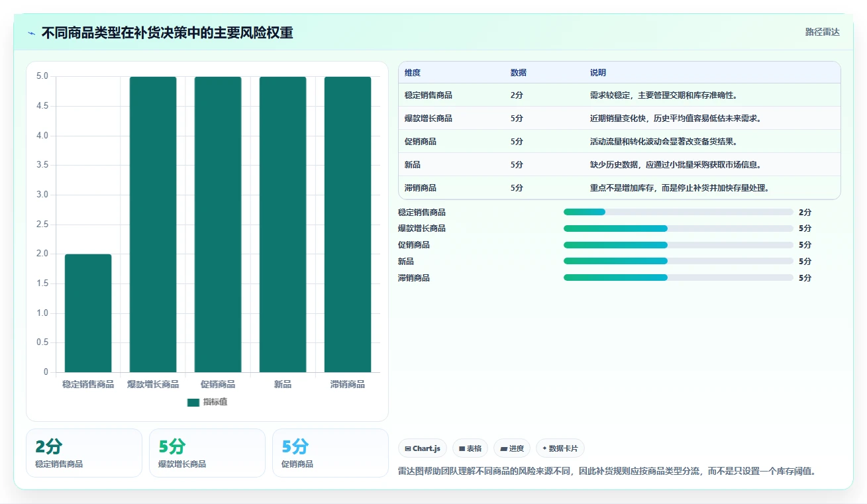Click the 促销商品 progress bar
The width and height of the screenshot is (867, 504).
tap(678, 245)
